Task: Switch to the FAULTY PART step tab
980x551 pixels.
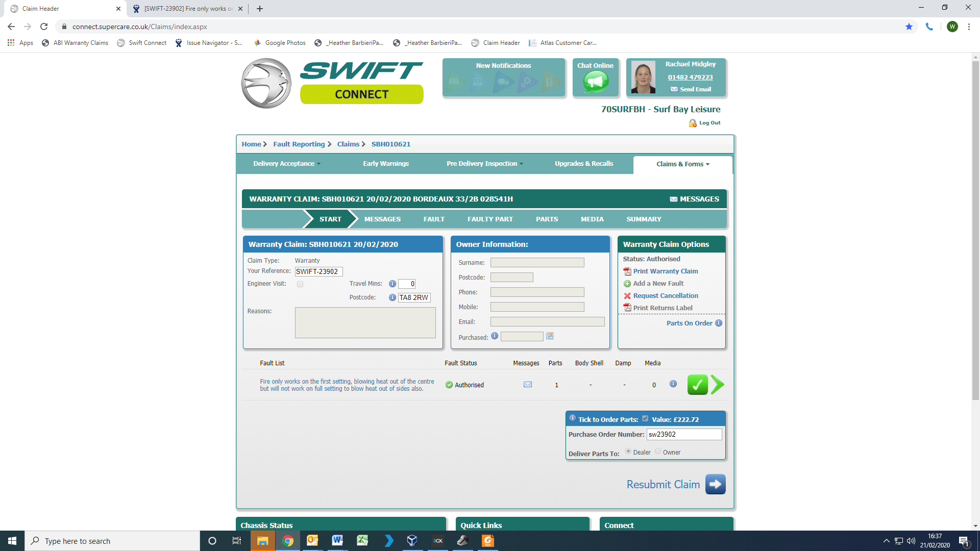Action: 490,219
